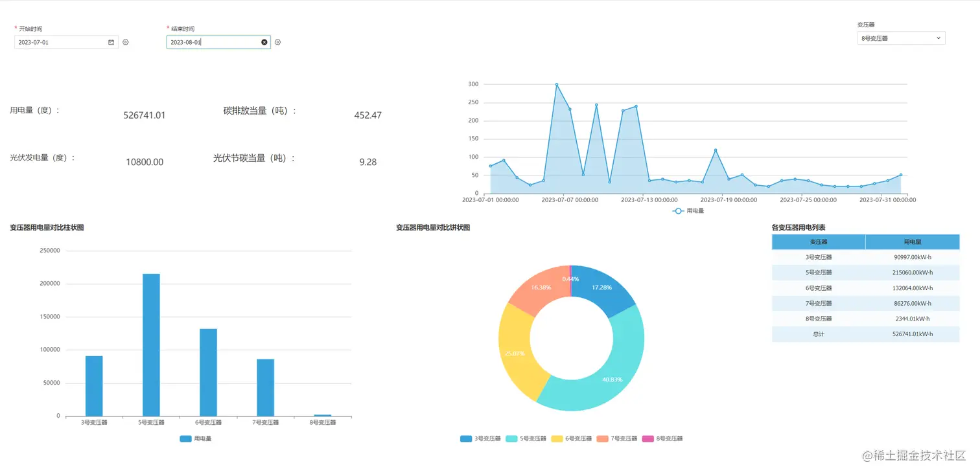Clear 结束时间 field with the X icon
Image resolution: width=980 pixels, height=476 pixels.
(264, 42)
